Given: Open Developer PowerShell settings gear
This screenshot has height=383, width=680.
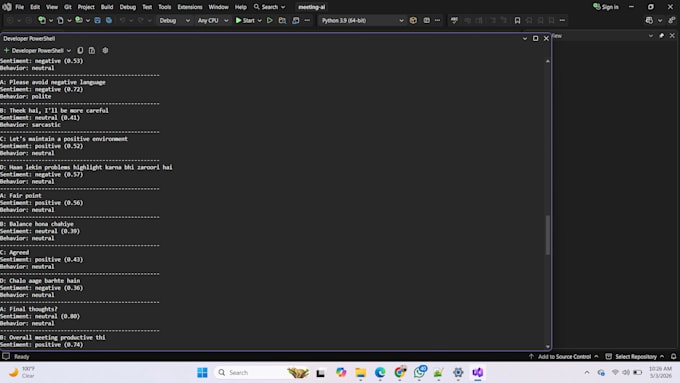Looking at the screenshot, I should point(105,50).
